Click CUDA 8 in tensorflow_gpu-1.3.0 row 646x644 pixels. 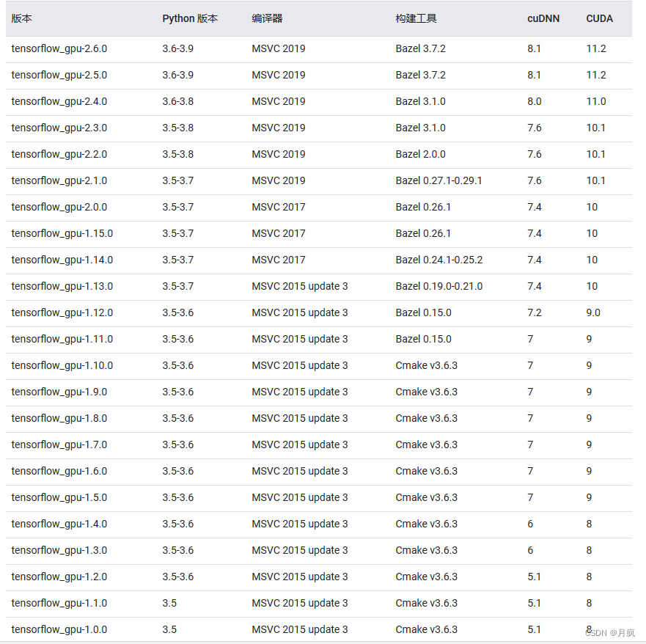pos(589,549)
